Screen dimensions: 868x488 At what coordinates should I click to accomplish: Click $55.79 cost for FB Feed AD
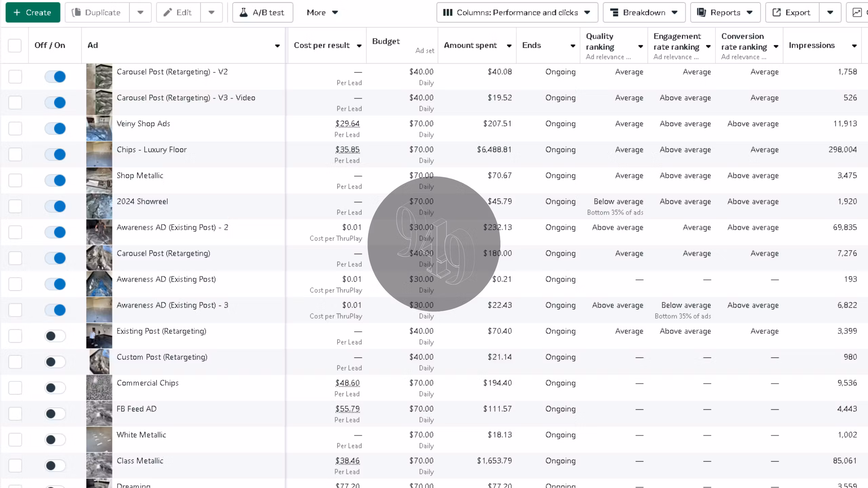tap(348, 409)
